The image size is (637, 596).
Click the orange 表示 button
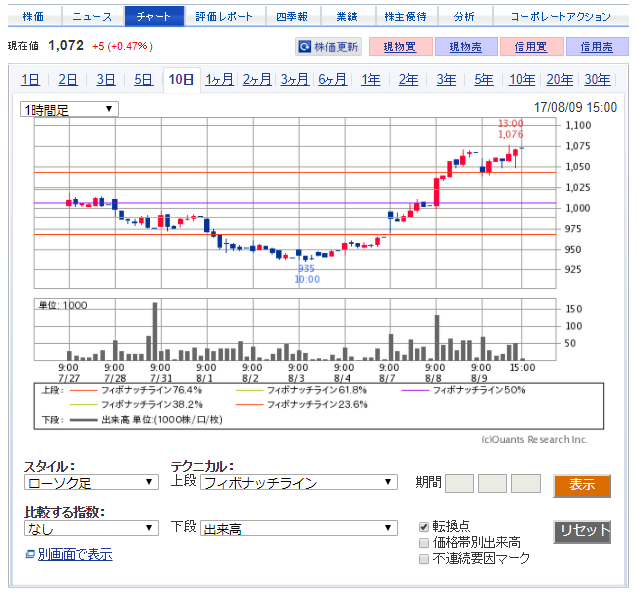582,485
